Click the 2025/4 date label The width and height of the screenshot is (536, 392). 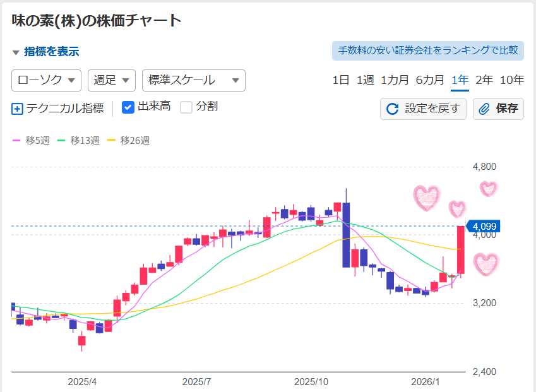(x=82, y=382)
